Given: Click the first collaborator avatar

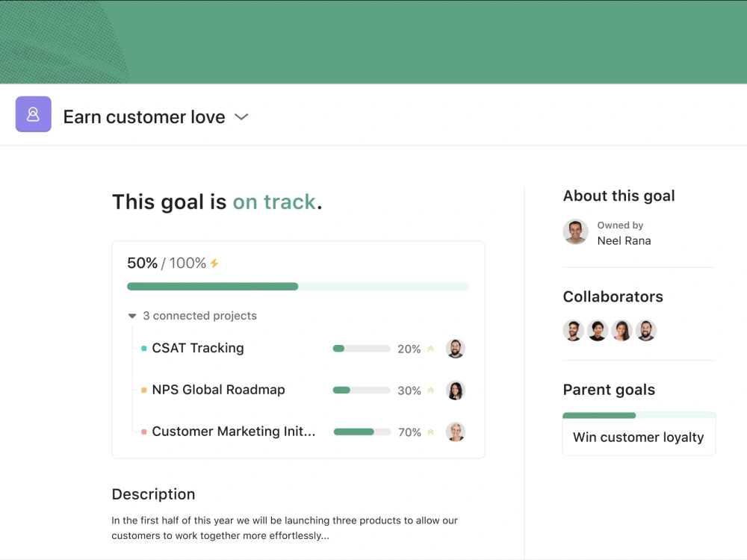Looking at the screenshot, I should pos(573,329).
